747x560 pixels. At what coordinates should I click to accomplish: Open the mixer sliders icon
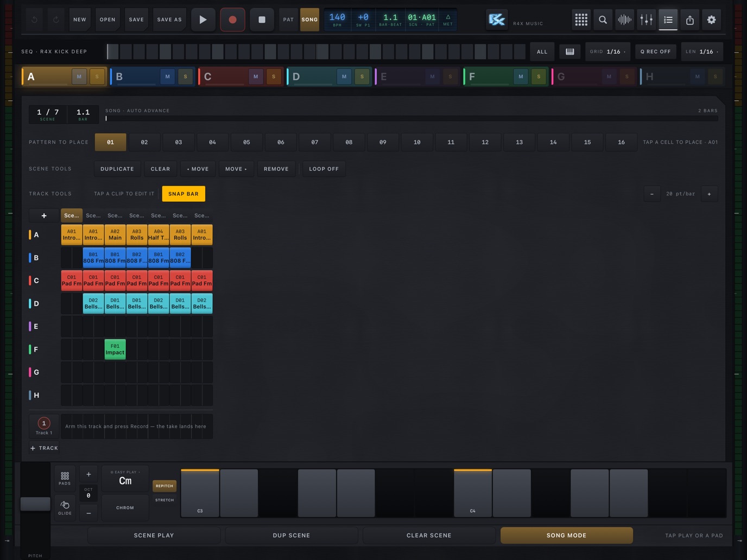coord(646,20)
